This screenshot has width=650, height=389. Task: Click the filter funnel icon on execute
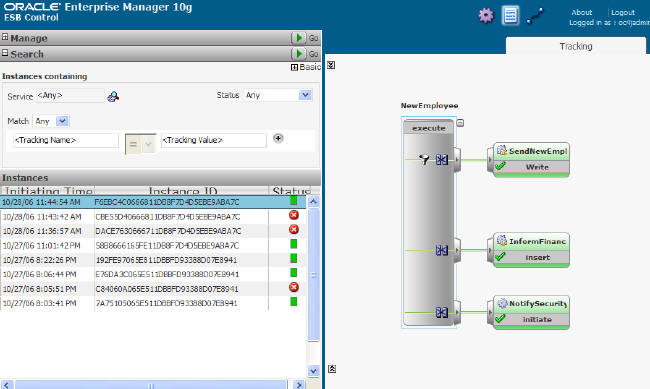coord(424,159)
